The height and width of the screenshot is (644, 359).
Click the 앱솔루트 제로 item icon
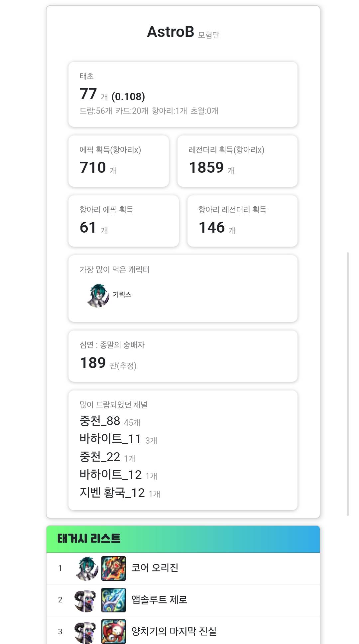coord(114,600)
